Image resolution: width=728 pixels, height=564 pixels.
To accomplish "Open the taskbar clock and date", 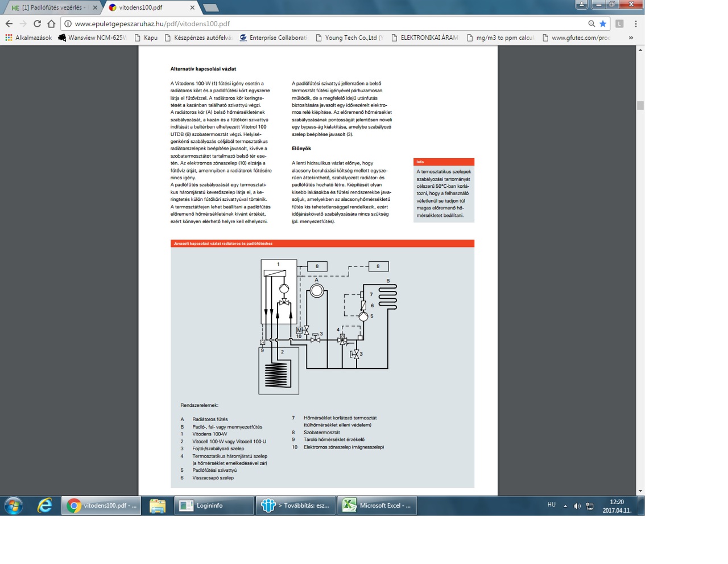I will (x=617, y=506).
